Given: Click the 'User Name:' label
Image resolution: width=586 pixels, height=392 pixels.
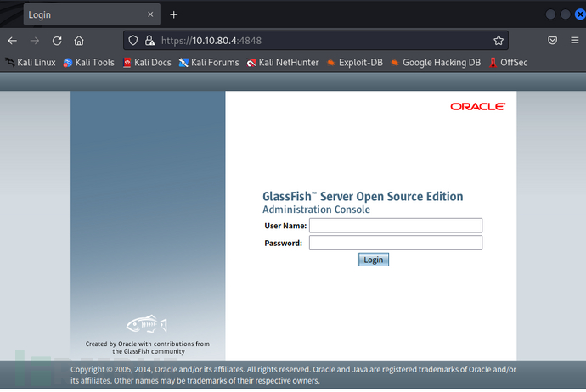Looking at the screenshot, I should 285,226.
